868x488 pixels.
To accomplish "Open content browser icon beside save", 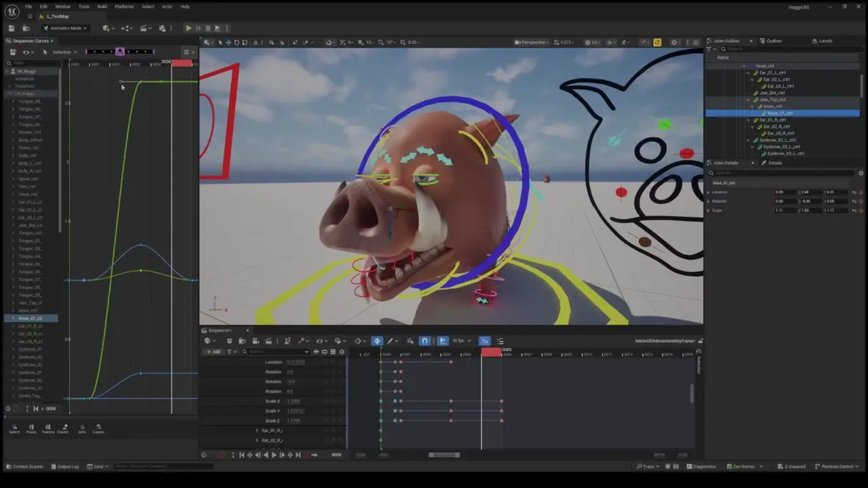I will [26, 28].
